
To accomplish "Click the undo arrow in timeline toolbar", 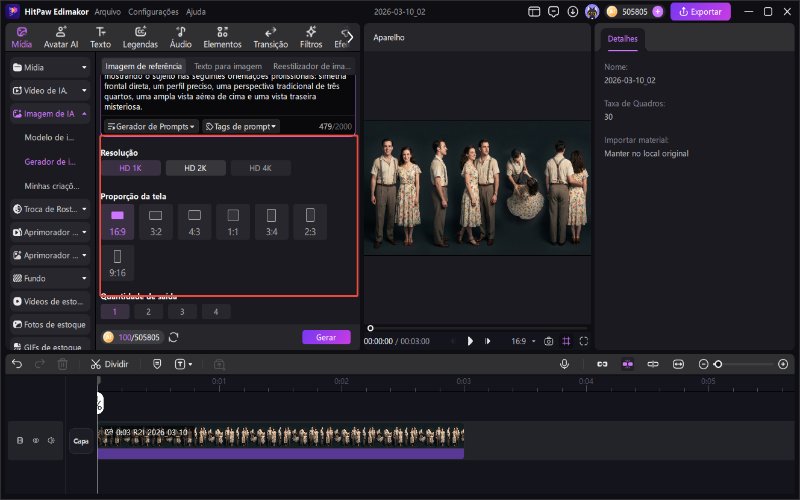I will click(17, 364).
